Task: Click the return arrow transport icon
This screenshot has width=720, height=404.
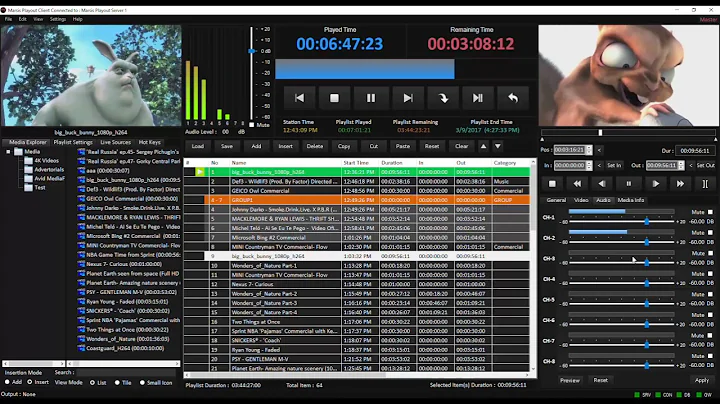Action: [x=513, y=98]
